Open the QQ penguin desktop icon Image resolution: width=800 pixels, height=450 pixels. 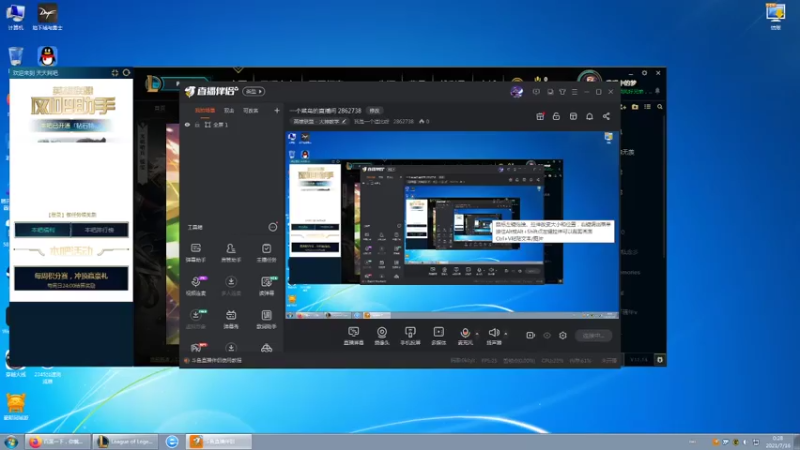[x=47, y=56]
